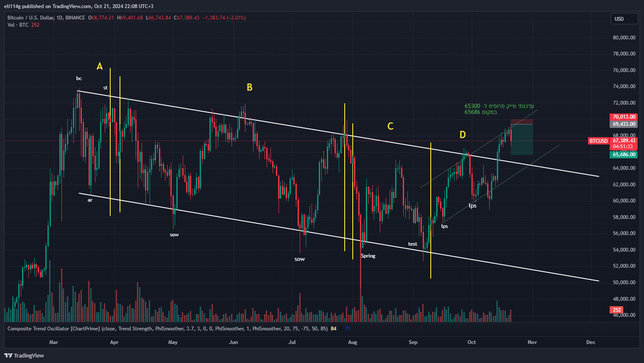Image resolution: width=644 pixels, height=363 pixels.
Task: Select the low price L66,743.84
Action: pos(159,18)
